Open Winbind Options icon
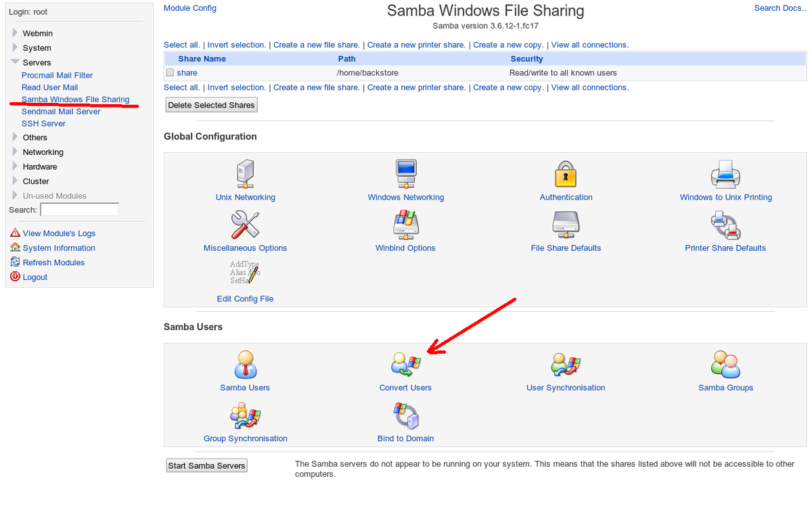Image resolution: width=812 pixels, height=506 pixels. pos(406,225)
